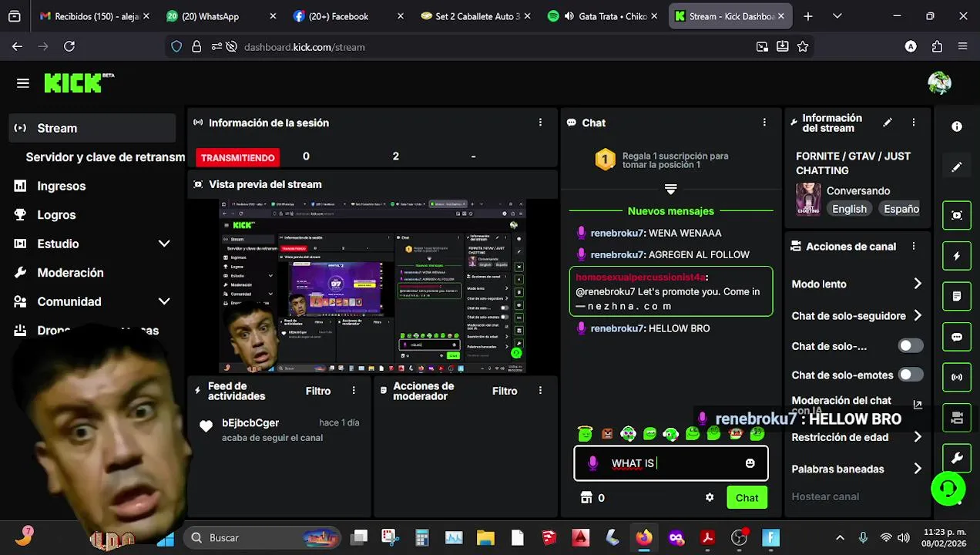Viewport: 980px width, 555px height.
Task: Click the Moderación del chat external-link icon
Action: pos(918,405)
